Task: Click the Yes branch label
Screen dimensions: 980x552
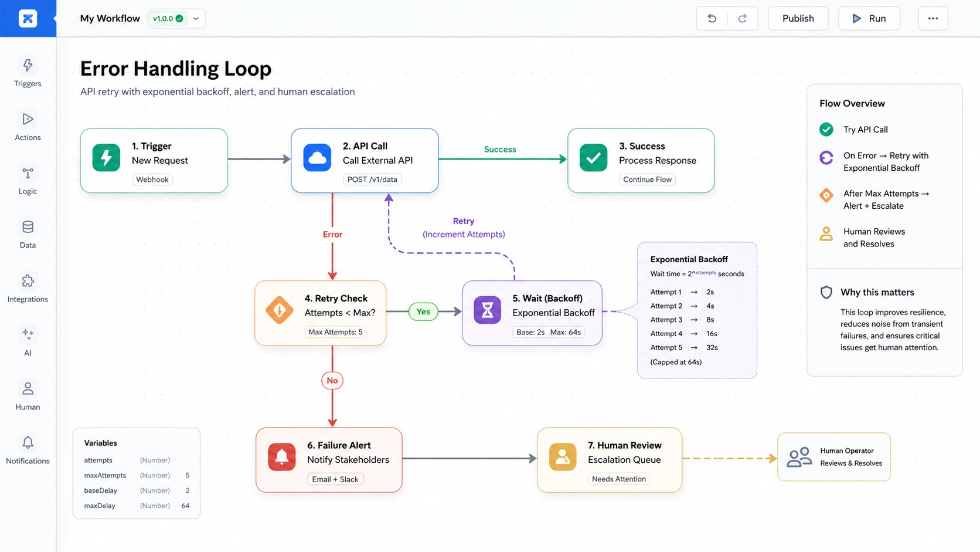Action: (x=423, y=311)
